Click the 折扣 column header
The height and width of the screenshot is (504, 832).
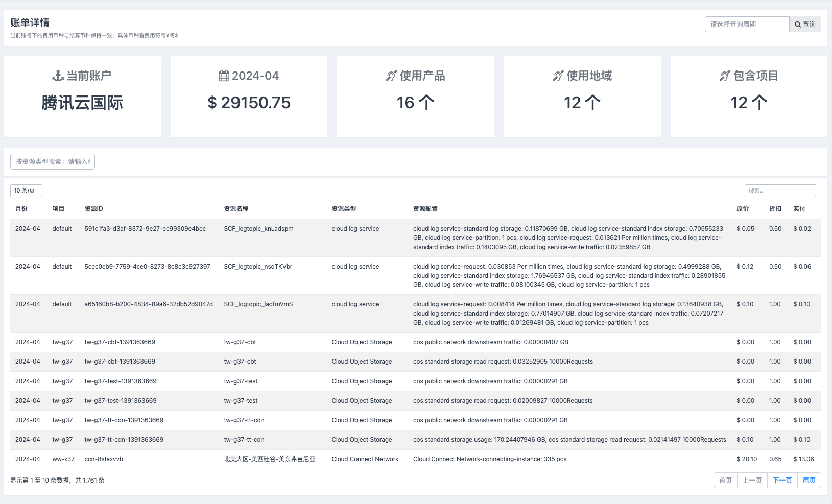tap(775, 209)
